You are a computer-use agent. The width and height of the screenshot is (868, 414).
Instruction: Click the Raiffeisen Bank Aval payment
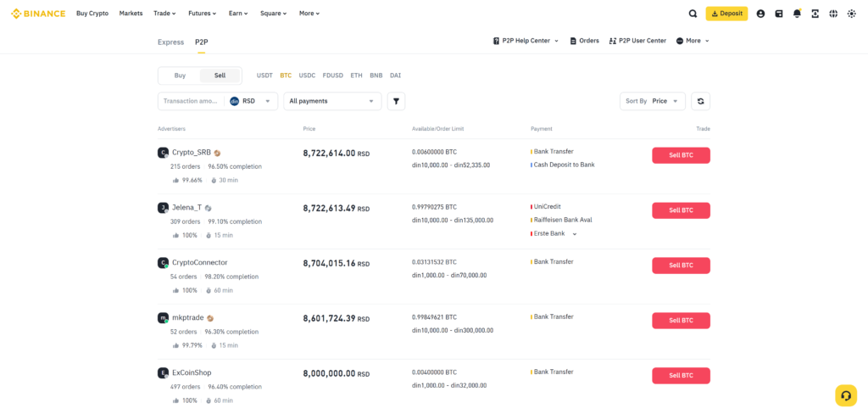click(561, 220)
